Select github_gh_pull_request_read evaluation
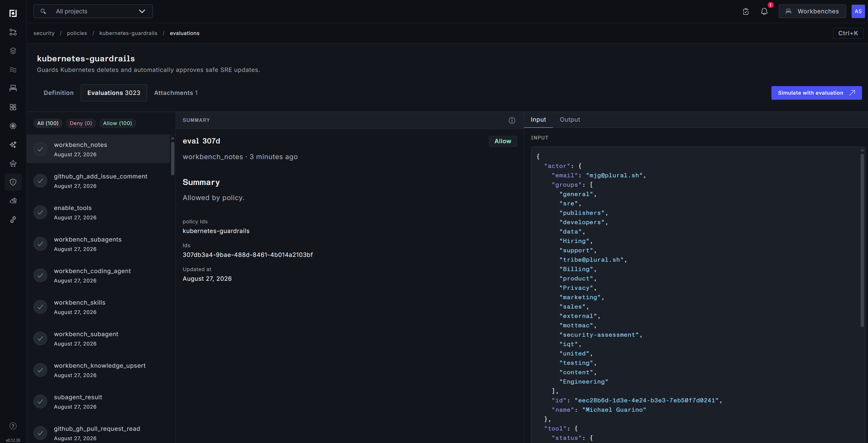The height and width of the screenshot is (443, 868). pos(98,433)
